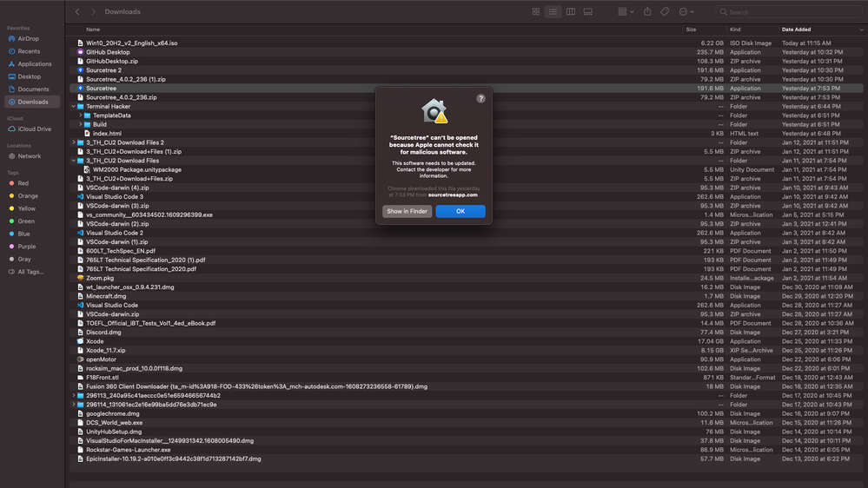This screenshot has height=488, width=868.
Task: Go forward using the forward chevron
Action: pos(93,11)
